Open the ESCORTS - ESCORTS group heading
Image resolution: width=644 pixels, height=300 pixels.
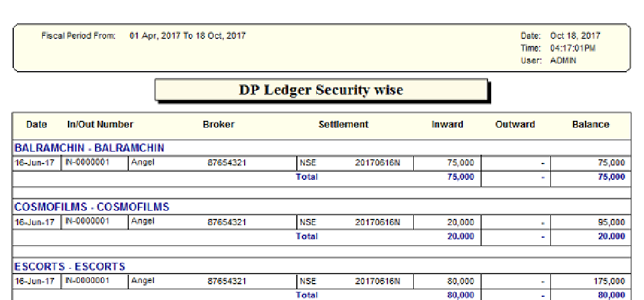pyautogui.click(x=70, y=267)
